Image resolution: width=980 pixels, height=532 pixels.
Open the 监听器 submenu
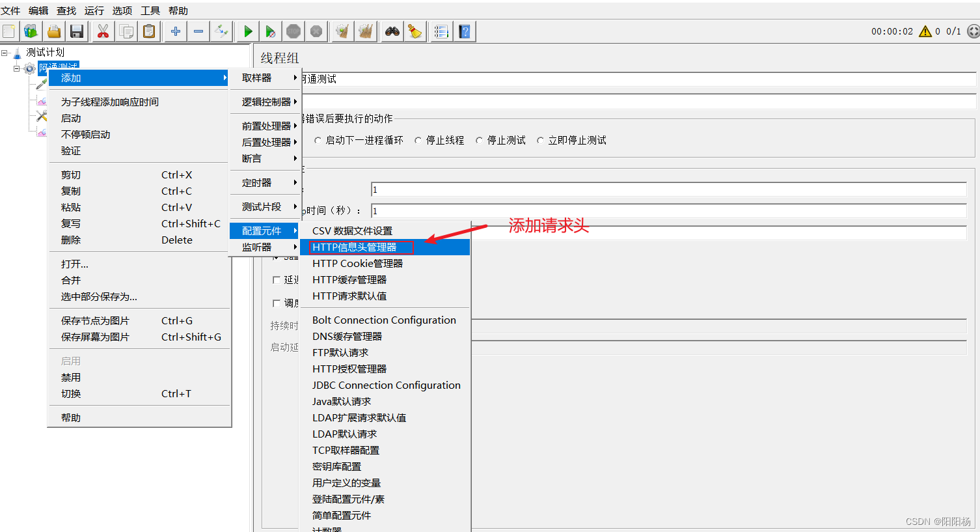[x=266, y=247]
